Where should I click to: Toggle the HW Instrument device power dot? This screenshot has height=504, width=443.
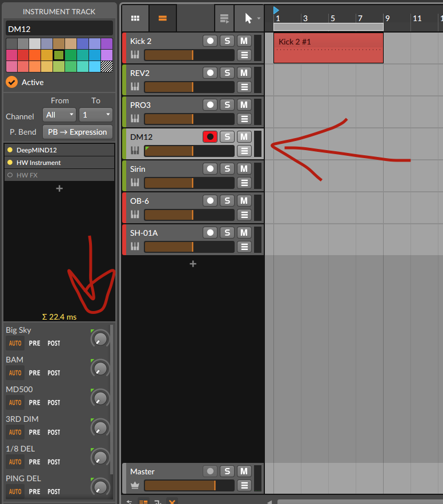[x=10, y=163]
